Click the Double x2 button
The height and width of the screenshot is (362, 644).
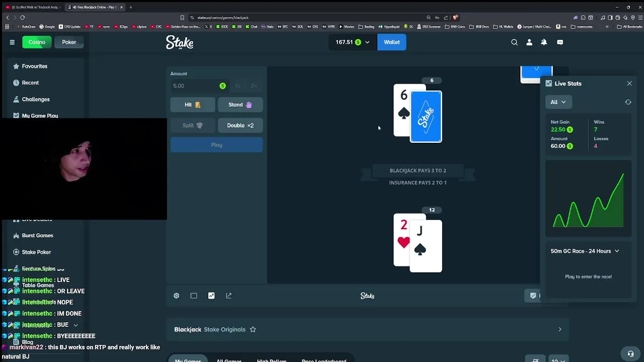pyautogui.click(x=240, y=125)
